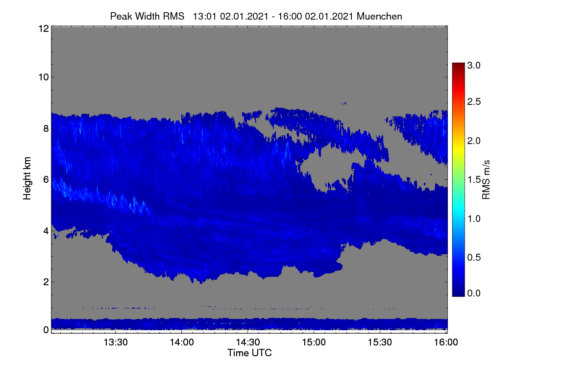Click the RMS m/s colorbar title
Viewport: 588px width, 392px height.
[x=486, y=179]
